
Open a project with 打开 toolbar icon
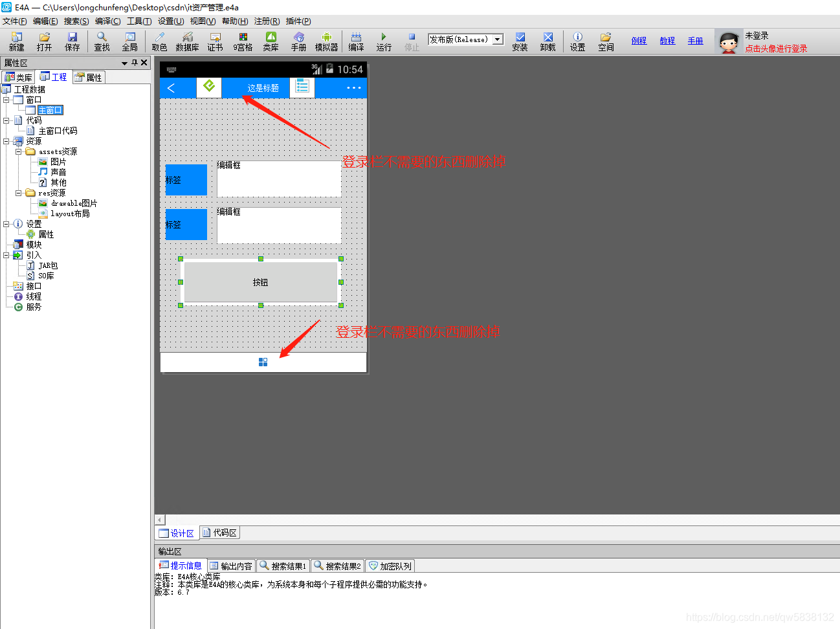point(44,41)
